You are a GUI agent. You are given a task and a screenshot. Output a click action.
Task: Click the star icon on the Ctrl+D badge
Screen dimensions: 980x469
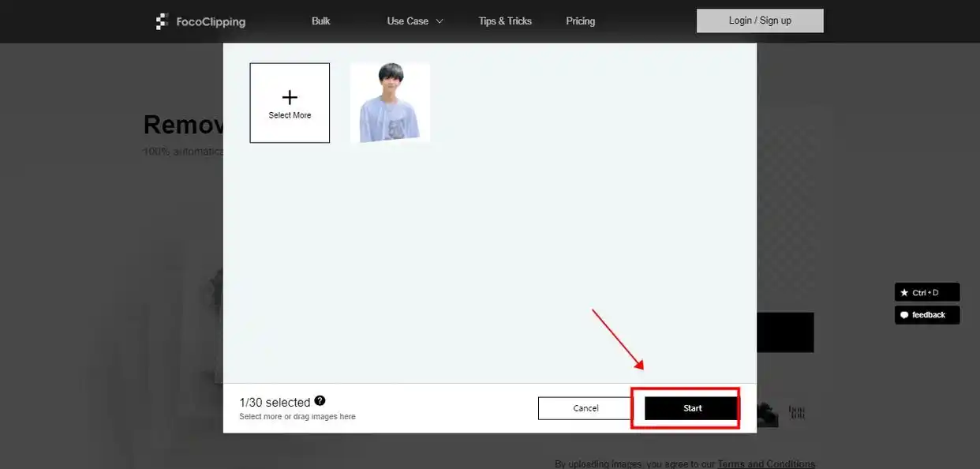(x=904, y=292)
